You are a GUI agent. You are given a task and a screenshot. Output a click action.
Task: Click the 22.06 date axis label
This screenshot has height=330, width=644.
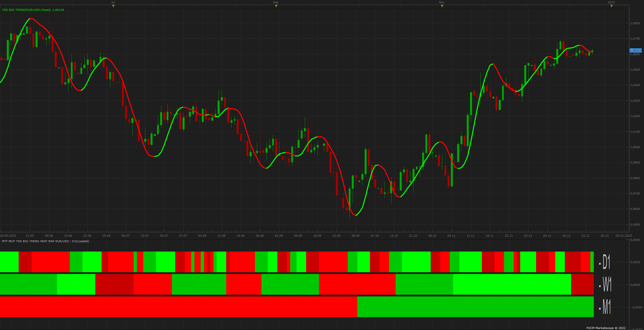point(87,236)
